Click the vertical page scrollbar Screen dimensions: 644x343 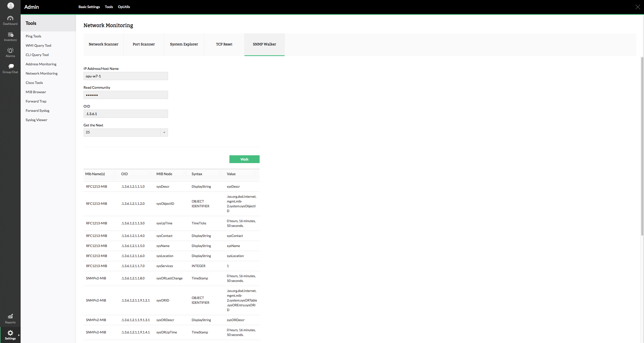tap(642, 146)
